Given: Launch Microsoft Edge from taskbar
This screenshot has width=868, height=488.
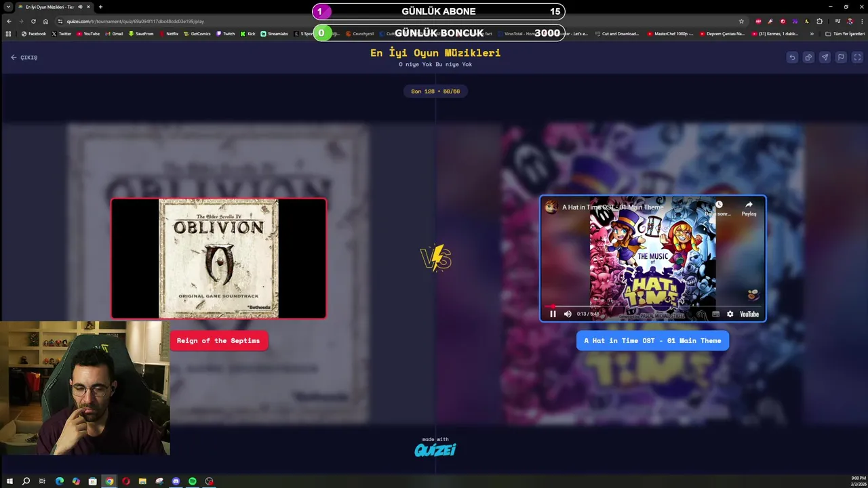Looking at the screenshot, I should tap(59, 481).
